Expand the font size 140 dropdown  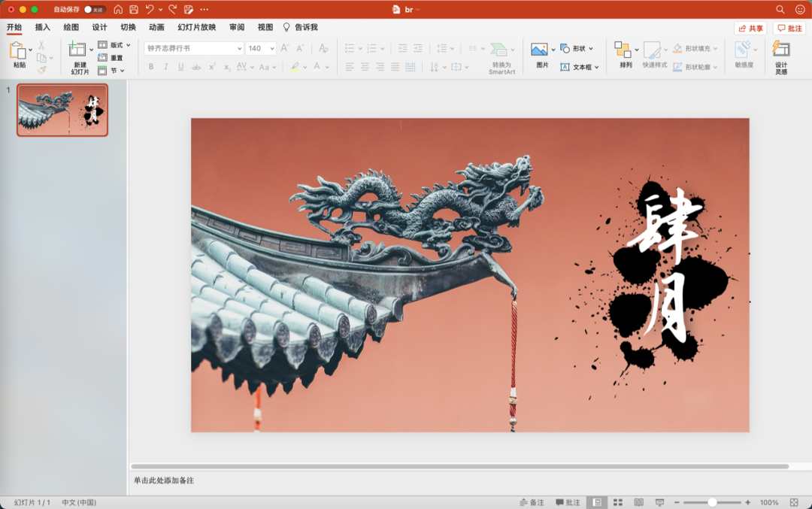coord(271,48)
